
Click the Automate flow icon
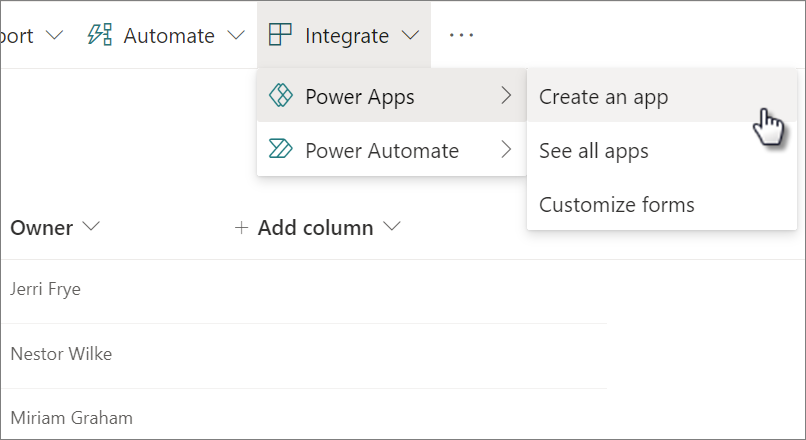pyautogui.click(x=100, y=35)
